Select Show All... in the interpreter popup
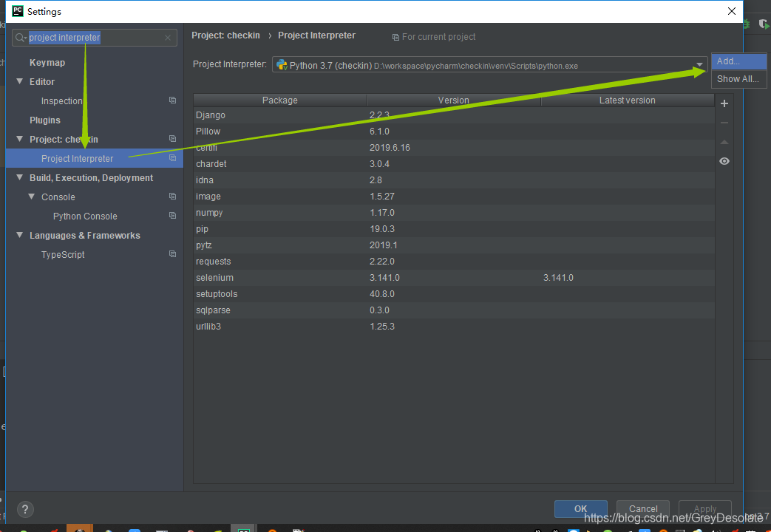This screenshot has width=771, height=532. [738, 78]
